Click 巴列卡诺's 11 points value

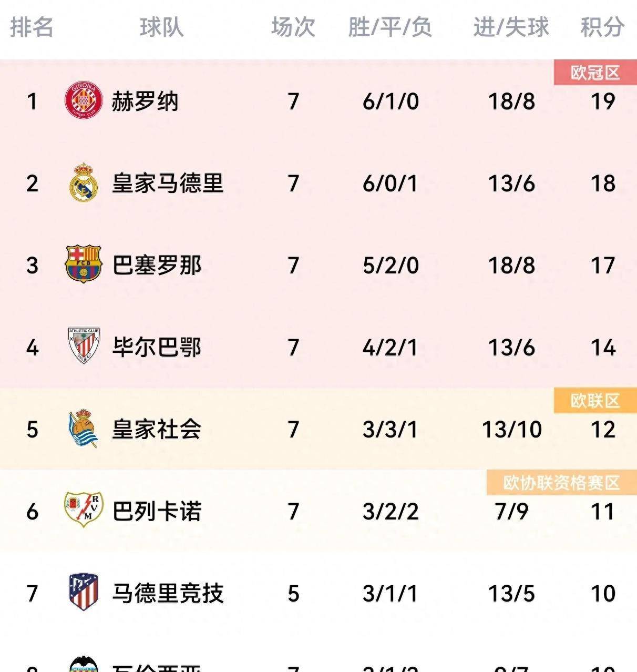point(602,511)
